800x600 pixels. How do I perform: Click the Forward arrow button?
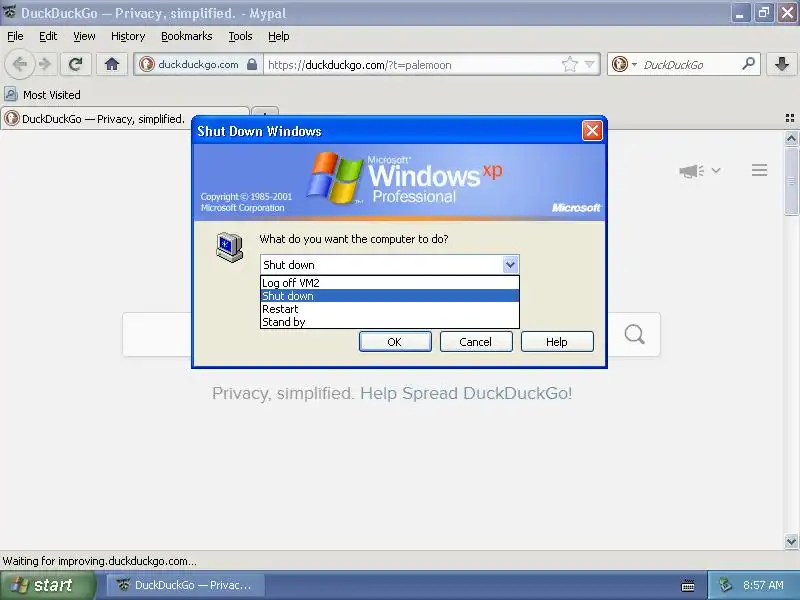[45, 64]
